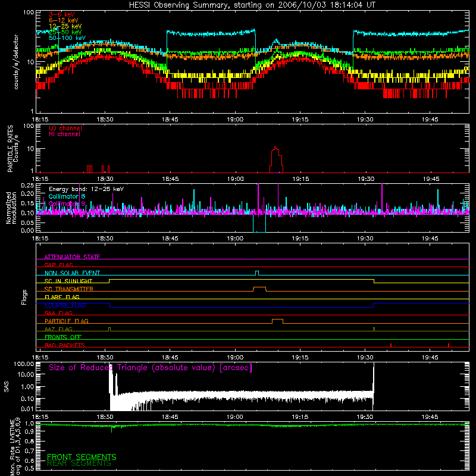
Task: Click the SC TRANSMITTER raised pulse
Action: [259, 289]
